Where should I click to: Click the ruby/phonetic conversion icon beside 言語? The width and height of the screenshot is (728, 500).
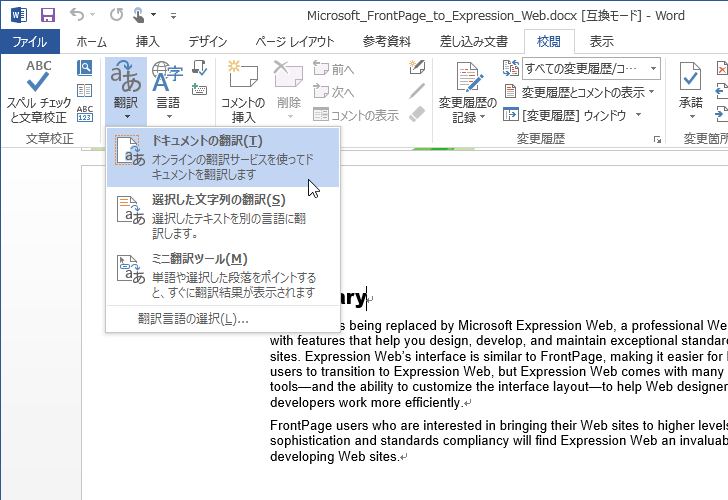200,68
